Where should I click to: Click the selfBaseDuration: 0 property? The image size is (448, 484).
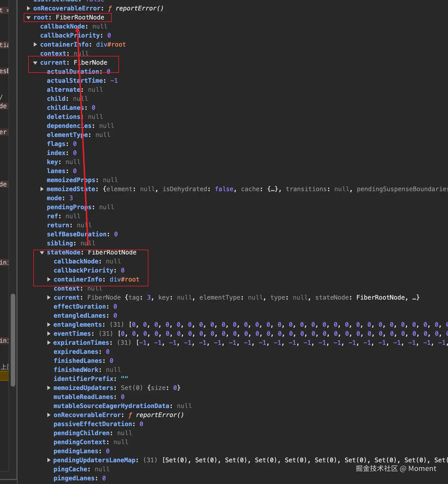point(82,234)
